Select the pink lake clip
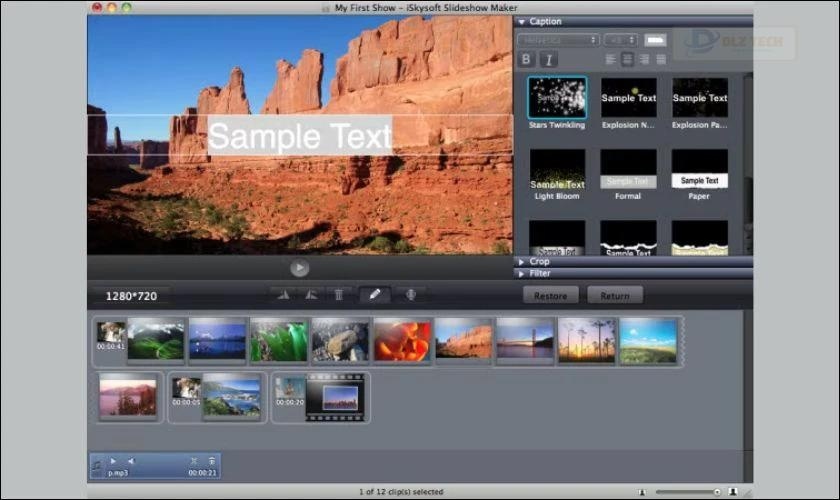The image size is (840, 500). tap(129, 397)
